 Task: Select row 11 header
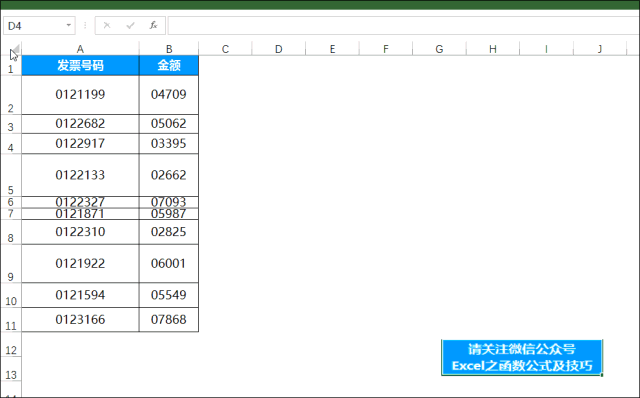[x=11, y=320]
